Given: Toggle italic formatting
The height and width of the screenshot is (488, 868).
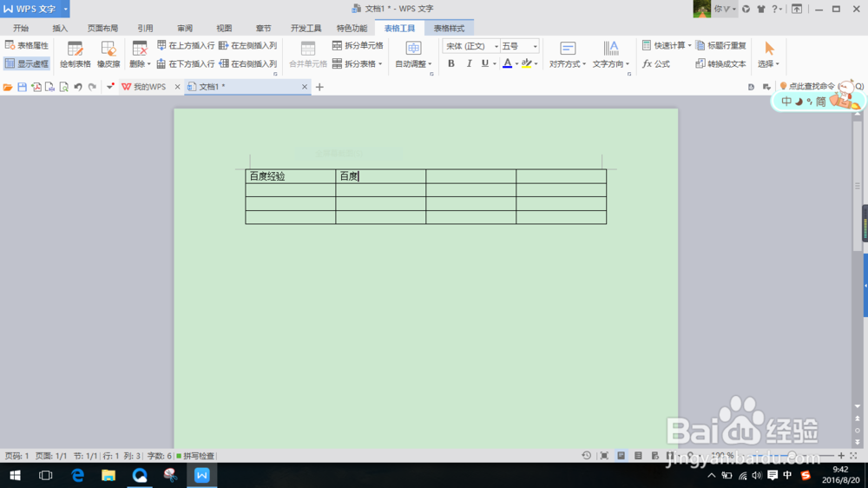Looking at the screenshot, I should click(469, 63).
